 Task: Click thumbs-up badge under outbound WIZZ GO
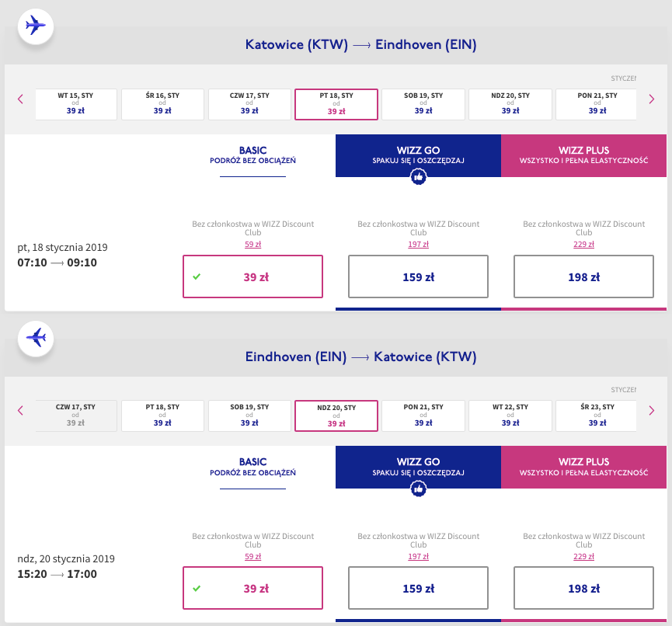pyautogui.click(x=418, y=177)
